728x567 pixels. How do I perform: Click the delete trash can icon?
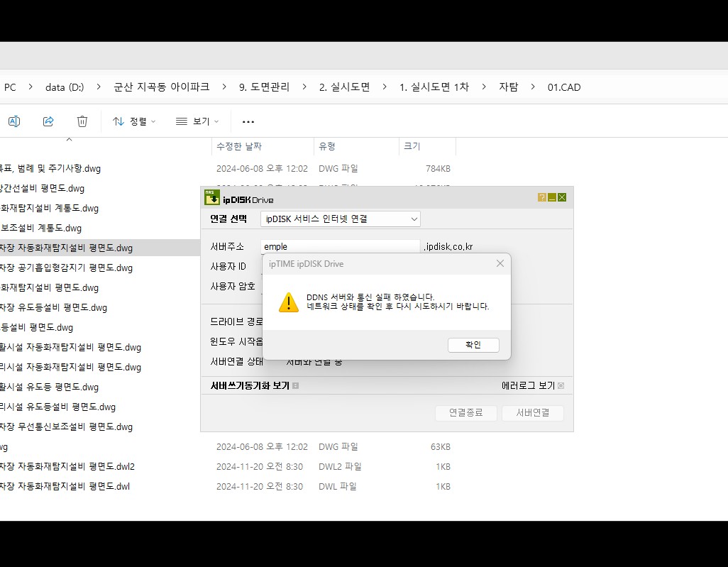(82, 121)
